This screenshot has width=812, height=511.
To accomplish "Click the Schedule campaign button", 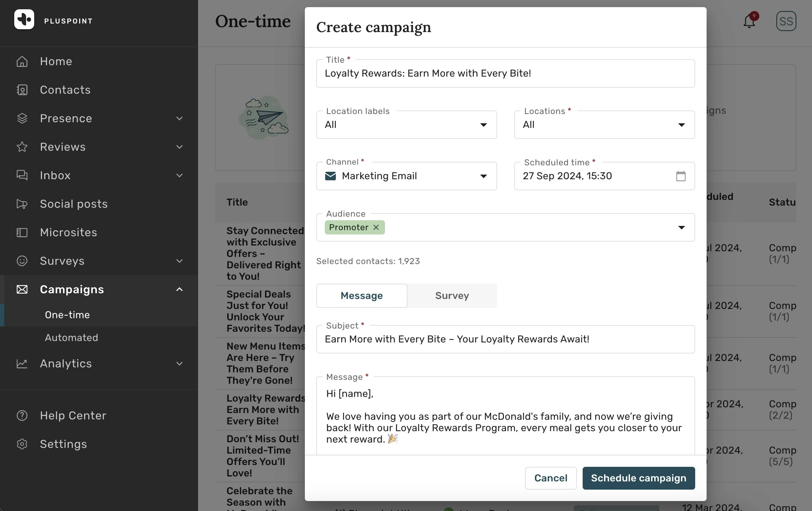I will pyautogui.click(x=639, y=478).
